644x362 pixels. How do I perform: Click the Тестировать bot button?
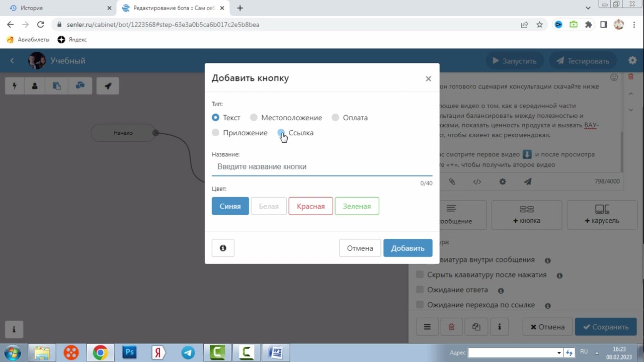[584, 61]
